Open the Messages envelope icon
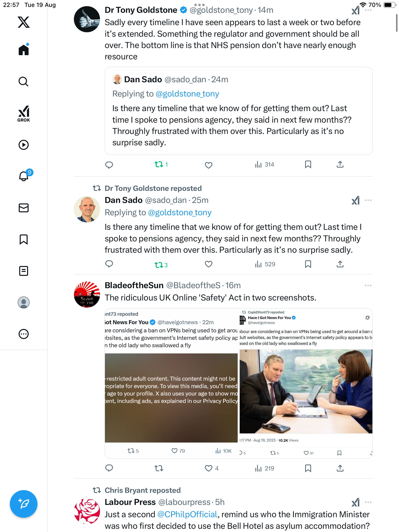399x532 pixels. 24,208
